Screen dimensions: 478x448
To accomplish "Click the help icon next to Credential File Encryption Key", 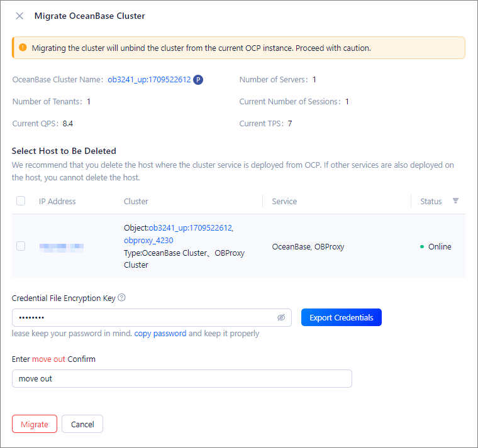I will click(x=122, y=298).
